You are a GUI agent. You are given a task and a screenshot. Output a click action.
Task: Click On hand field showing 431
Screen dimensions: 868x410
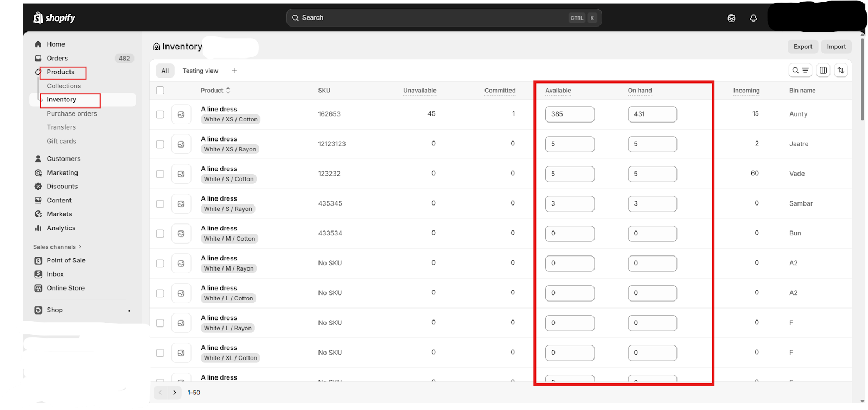tap(652, 114)
